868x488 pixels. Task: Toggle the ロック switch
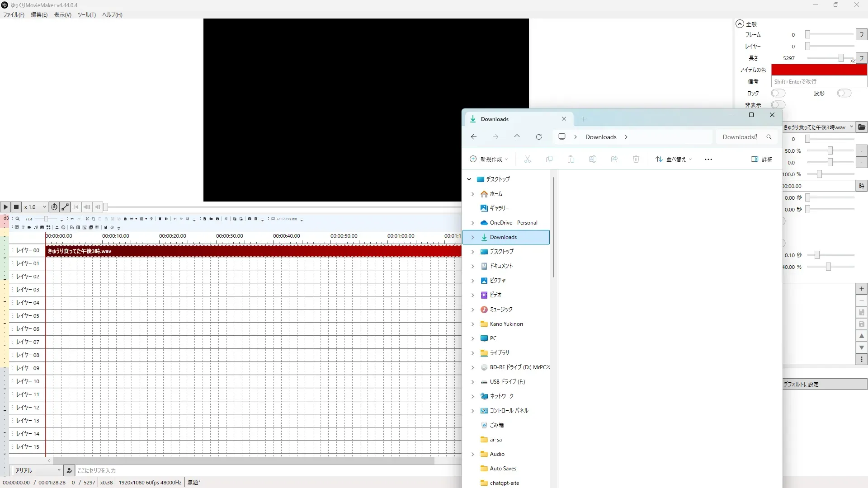pos(778,93)
